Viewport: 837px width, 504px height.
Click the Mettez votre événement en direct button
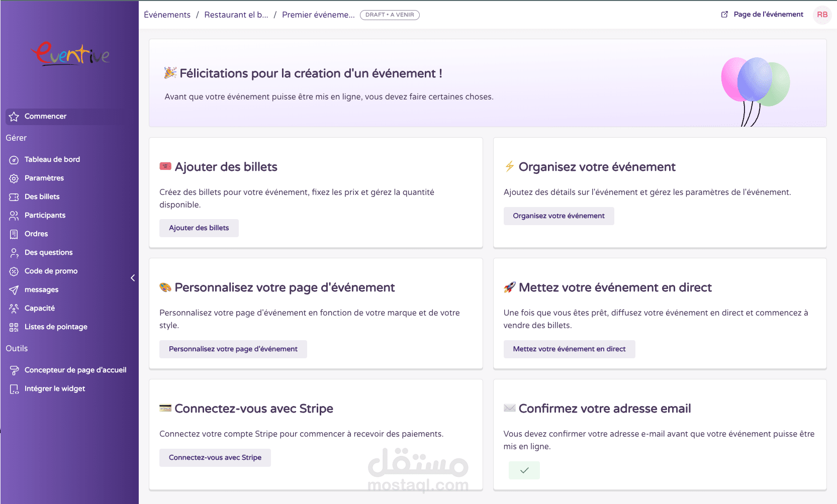(569, 349)
